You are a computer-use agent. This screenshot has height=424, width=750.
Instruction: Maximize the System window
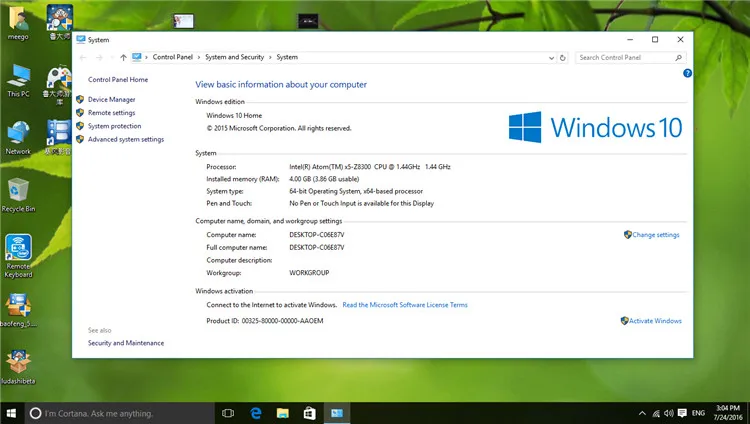point(655,40)
